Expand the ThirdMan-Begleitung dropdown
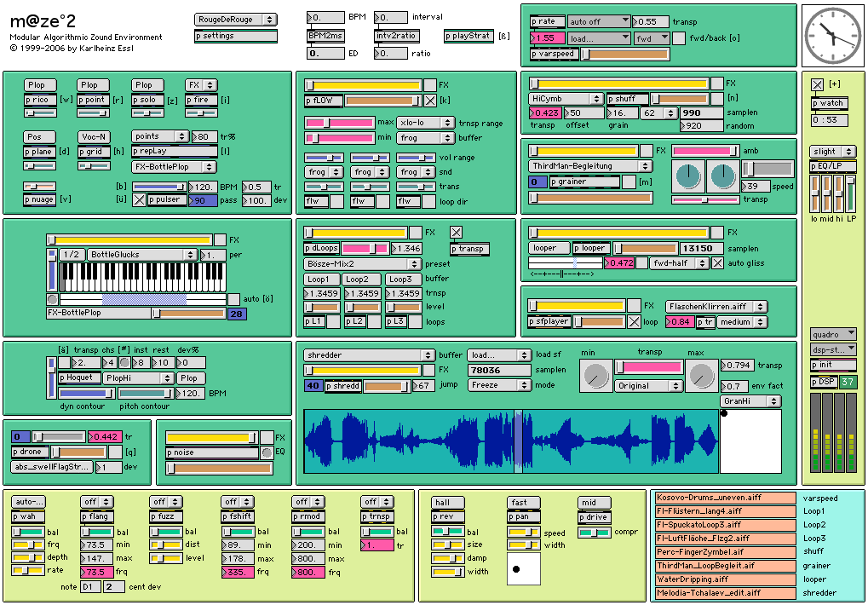 pos(589,166)
